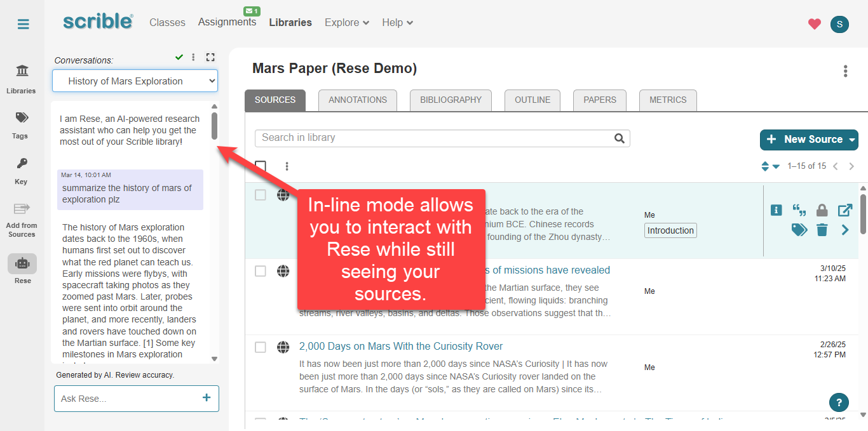Switch to the PAPERS tab
The height and width of the screenshot is (431, 868).
tap(600, 100)
